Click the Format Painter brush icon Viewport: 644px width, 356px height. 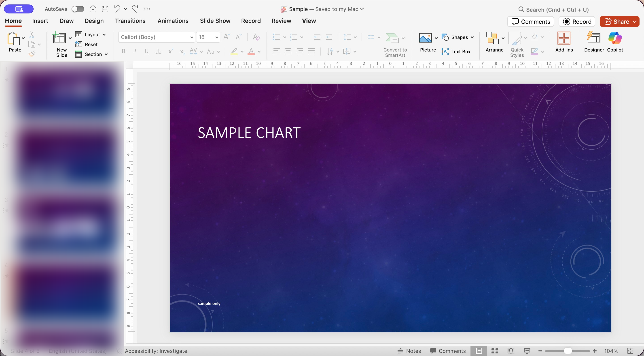tap(32, 54)
